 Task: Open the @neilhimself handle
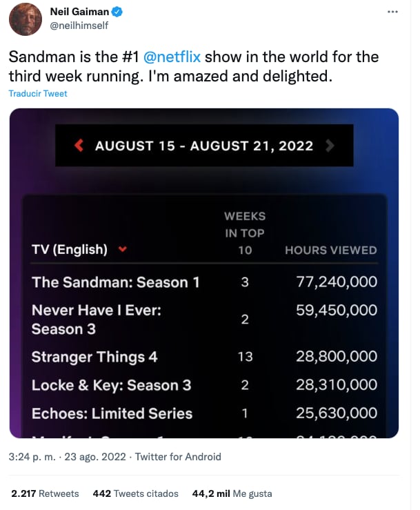[x=79, y=26]
